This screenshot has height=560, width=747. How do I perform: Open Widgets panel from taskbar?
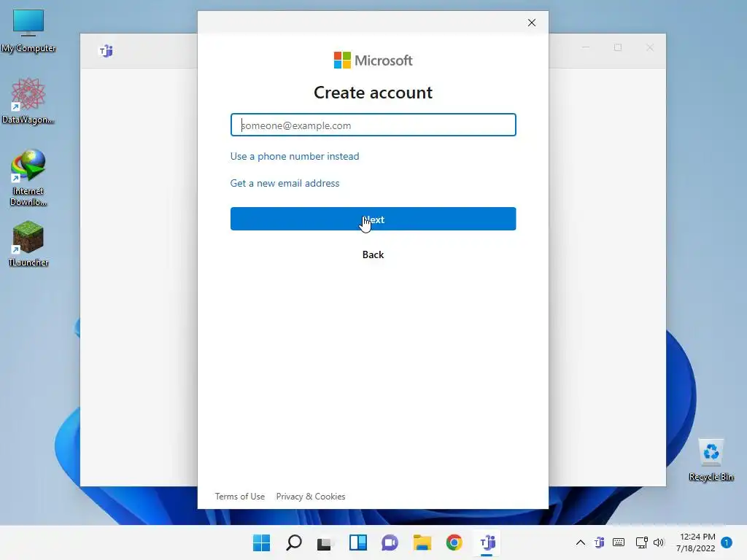click(x=357, y=542)
